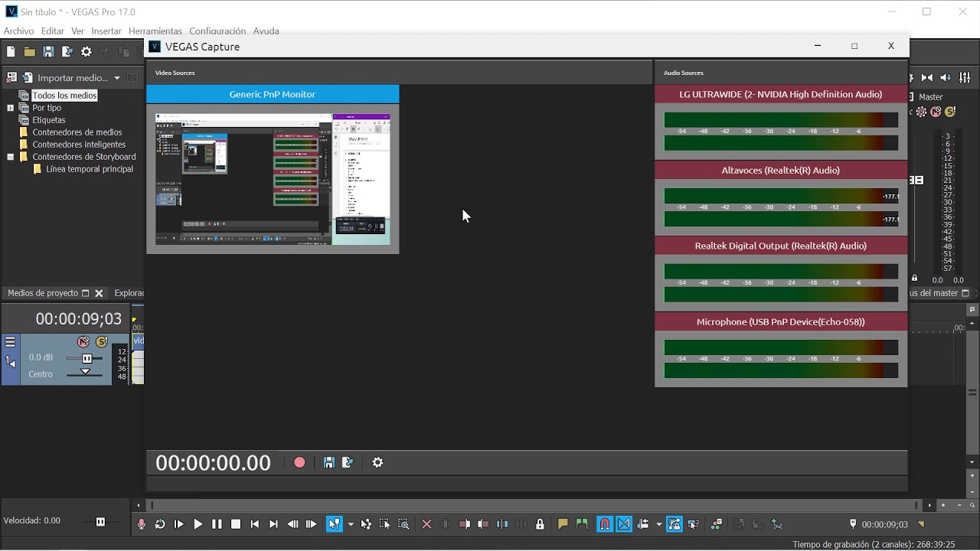Image resolution: width=980 pixels, height=551 pixels.
Task: Select Todos los medios in media tree
Action: pos(64,96)
